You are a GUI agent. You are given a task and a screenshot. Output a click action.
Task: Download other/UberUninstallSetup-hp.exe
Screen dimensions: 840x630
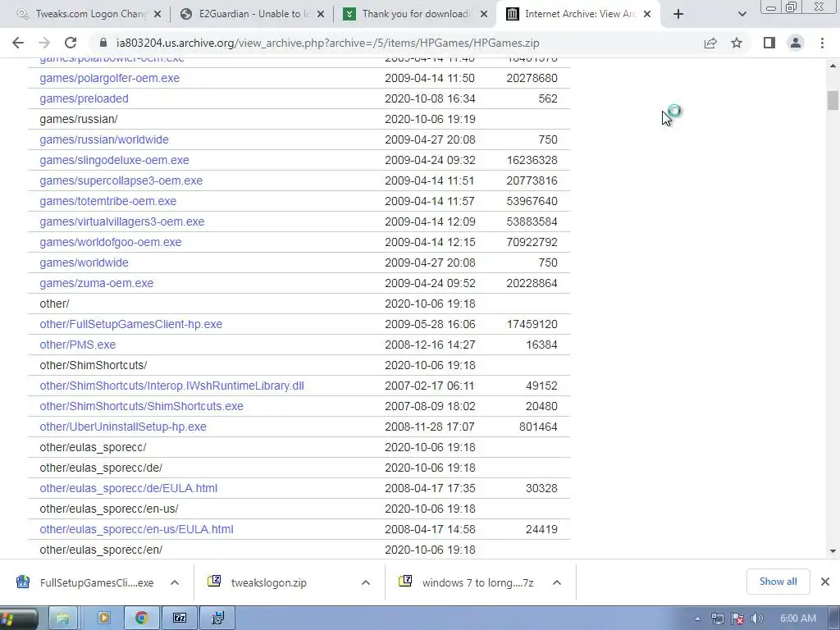tap(123, 427)
